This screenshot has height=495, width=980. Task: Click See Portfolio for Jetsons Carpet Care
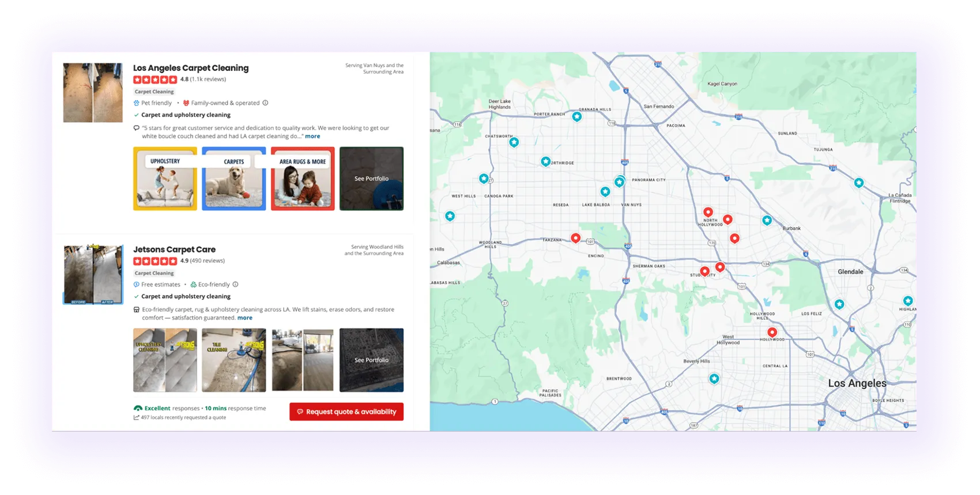tap(371, 360)
